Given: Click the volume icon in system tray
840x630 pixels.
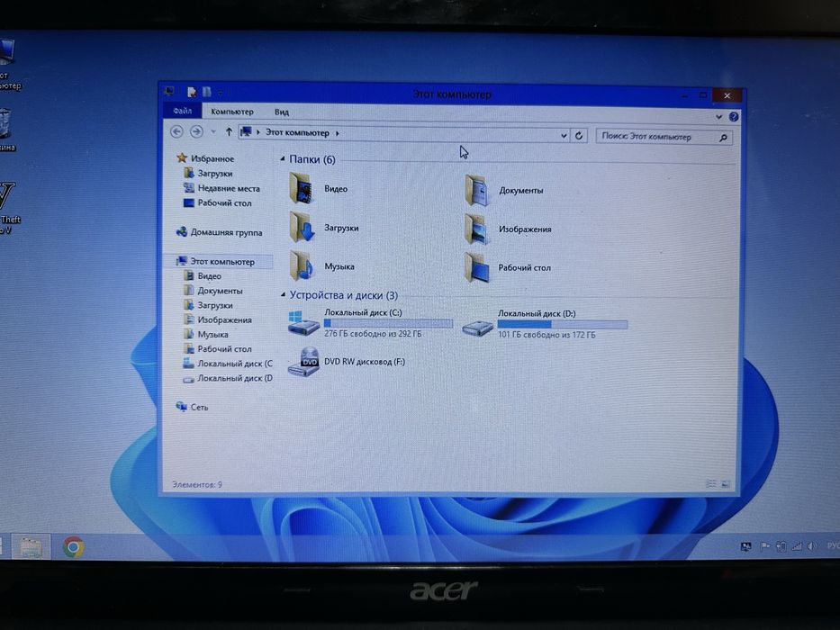Looking at the screenshot, I should pos(813,546).
